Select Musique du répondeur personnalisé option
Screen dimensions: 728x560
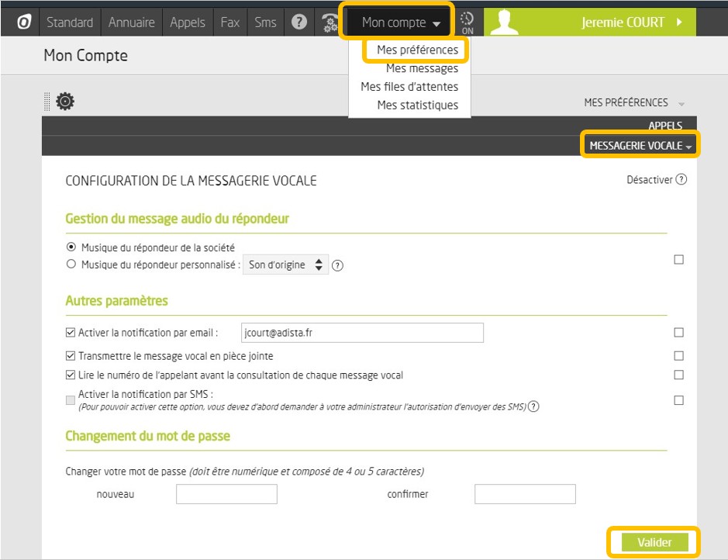[x=72, y=264]
